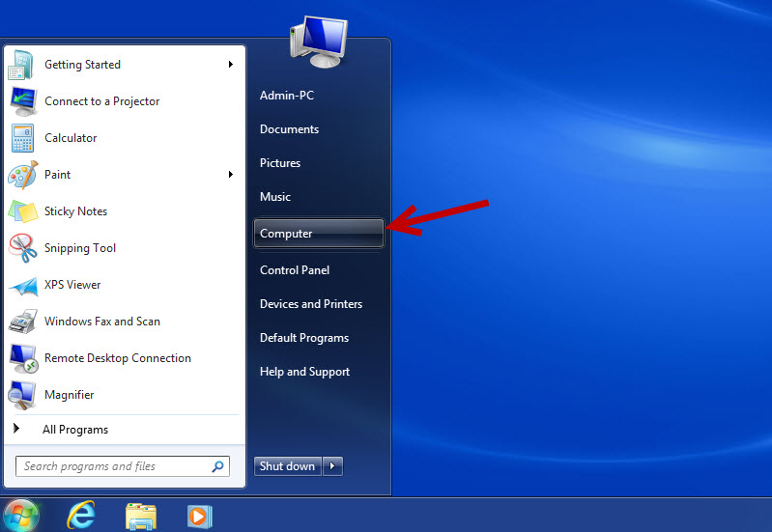Click the Windows Fax and Scan icon
The image size is (772, 532).
point(22,322)
